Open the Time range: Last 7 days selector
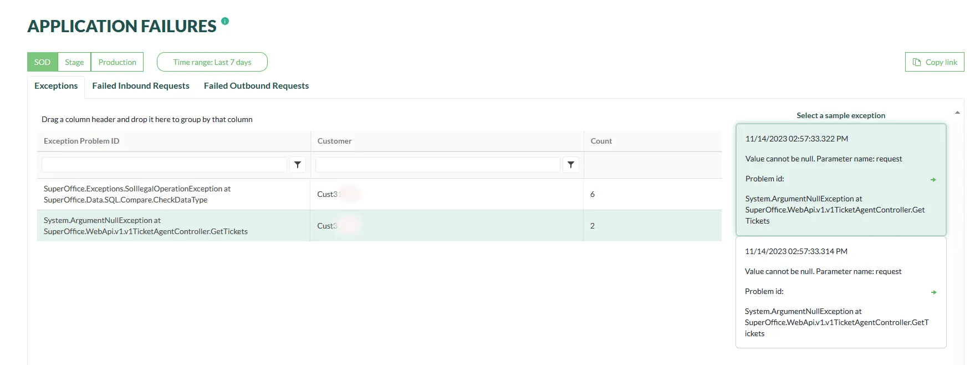 click(x=212, y=62)
